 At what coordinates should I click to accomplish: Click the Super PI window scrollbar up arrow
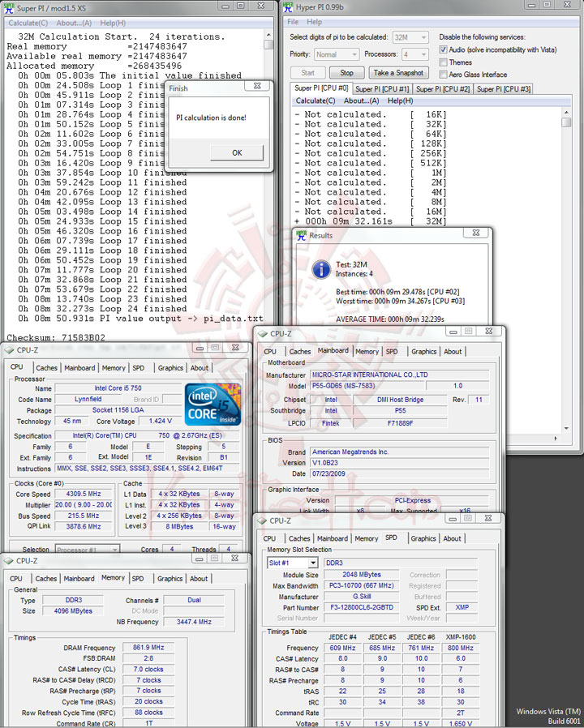pos(268,35)
